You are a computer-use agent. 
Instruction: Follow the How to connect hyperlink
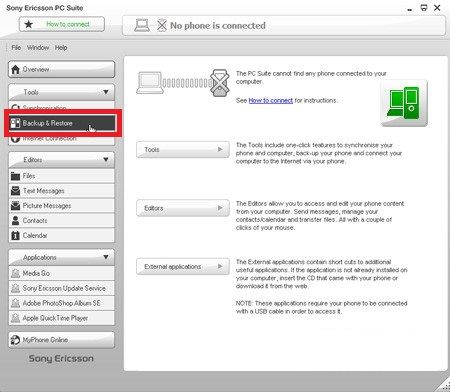coord(271,100)
